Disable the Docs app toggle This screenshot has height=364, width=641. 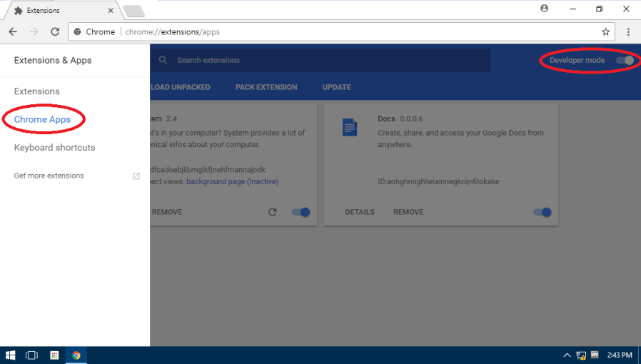[x=542, y=212]
